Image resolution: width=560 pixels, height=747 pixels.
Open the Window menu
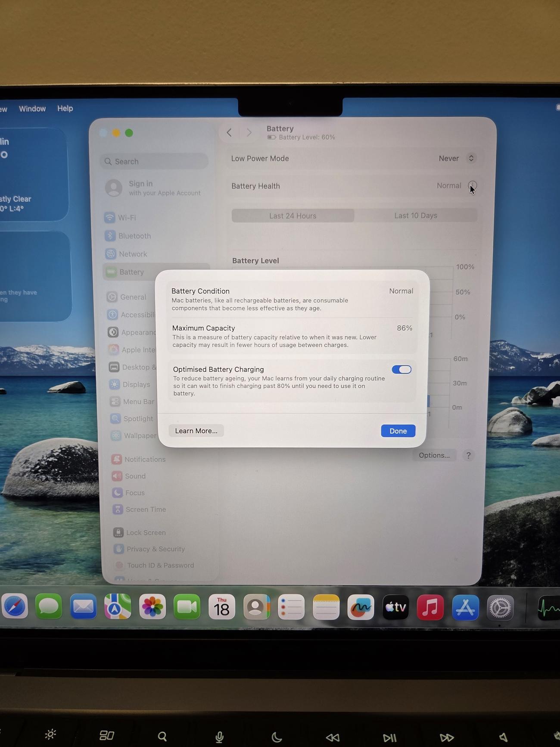pos(32,109)
